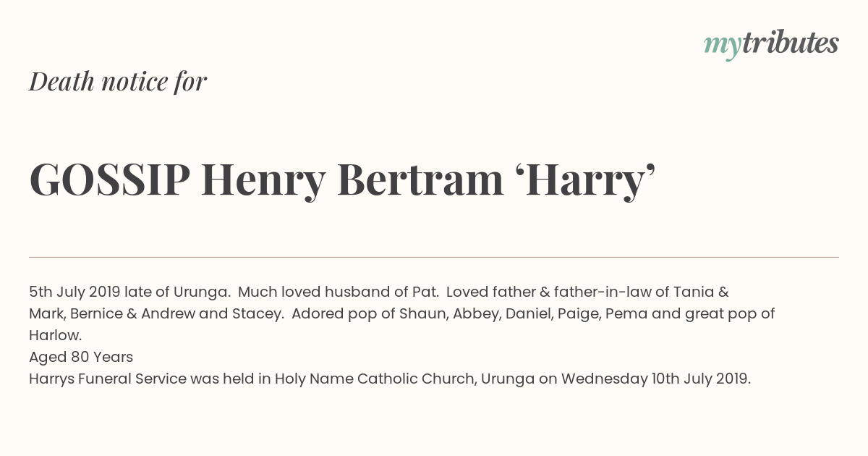The height and width of the screenshot is (456, 868).
Task: Click the "tributes" part of logo
Action: pos(790,43)
